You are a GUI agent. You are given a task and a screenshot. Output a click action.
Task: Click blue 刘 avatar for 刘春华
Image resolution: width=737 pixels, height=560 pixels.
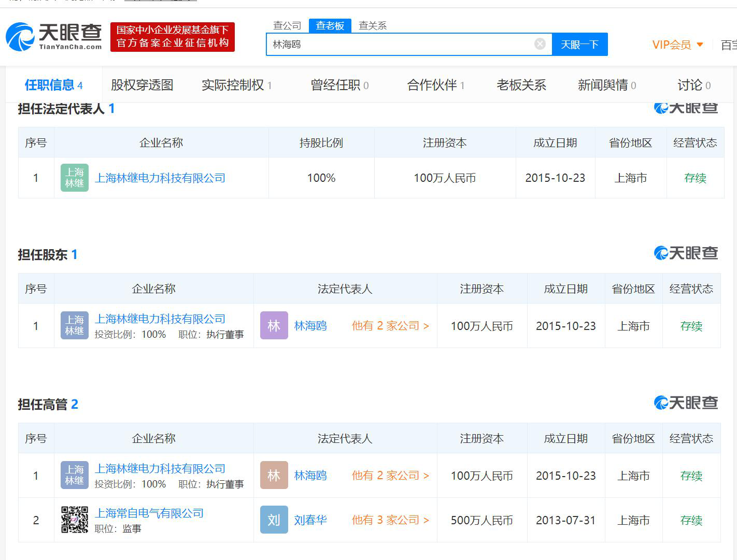click(x=274, y=520)
